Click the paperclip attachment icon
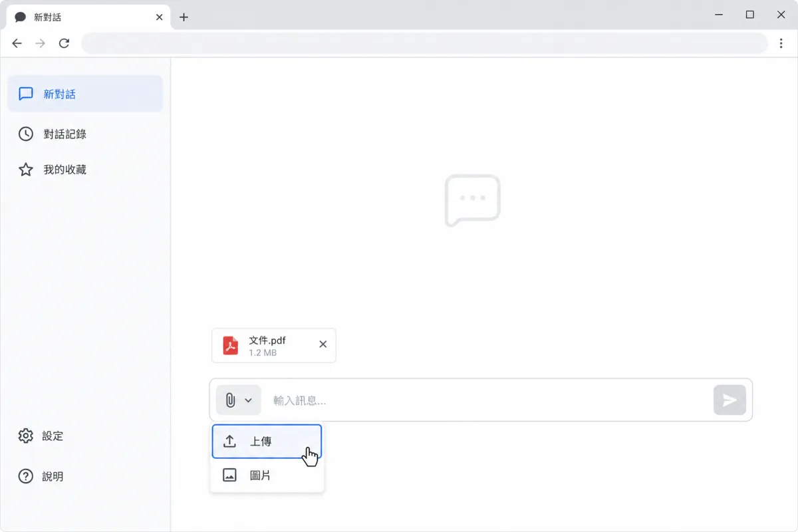 tap(230, 400)
